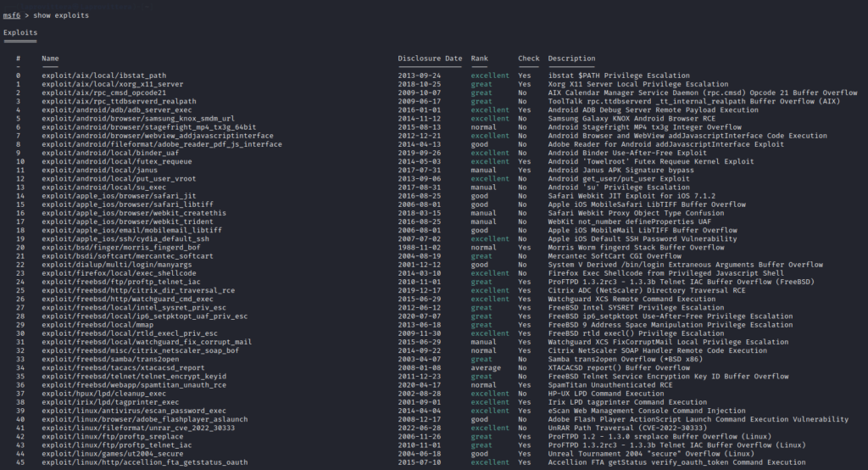Select irix/lpd/tagprinter_exec exploit name
The width and height of the screenshot is (868, 470).
tap(110, 402)
